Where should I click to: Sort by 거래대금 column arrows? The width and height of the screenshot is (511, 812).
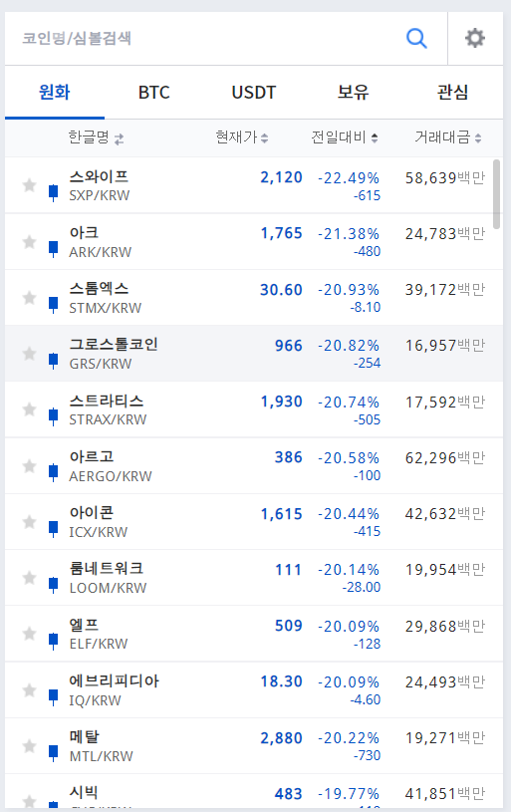click(x=478, y=137)
